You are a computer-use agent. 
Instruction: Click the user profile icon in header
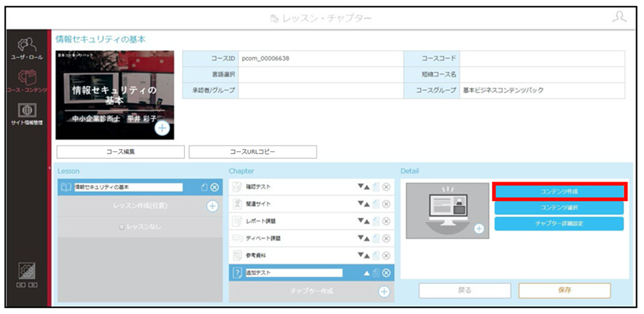pos(619,17)
